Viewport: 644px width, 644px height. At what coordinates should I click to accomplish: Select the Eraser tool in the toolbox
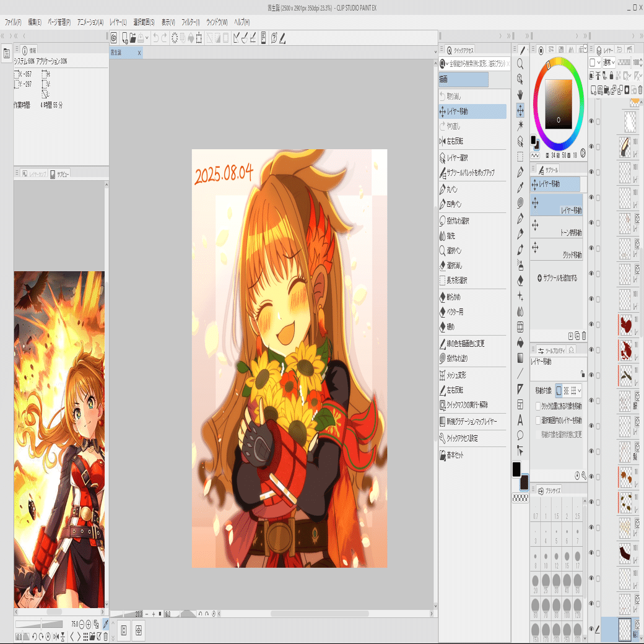520,280
